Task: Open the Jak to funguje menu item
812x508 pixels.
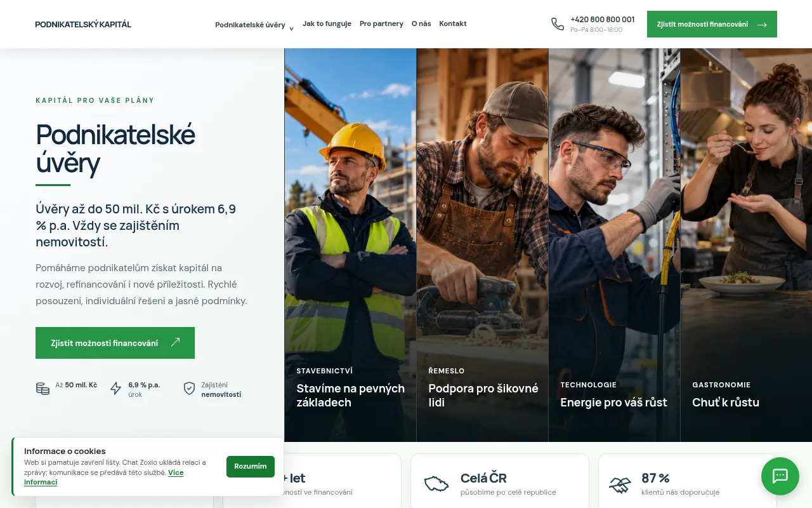Action: (x=327, y=23)
